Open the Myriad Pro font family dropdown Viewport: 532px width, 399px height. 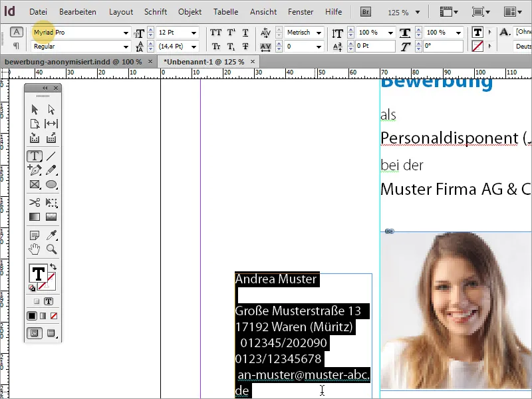126,33
